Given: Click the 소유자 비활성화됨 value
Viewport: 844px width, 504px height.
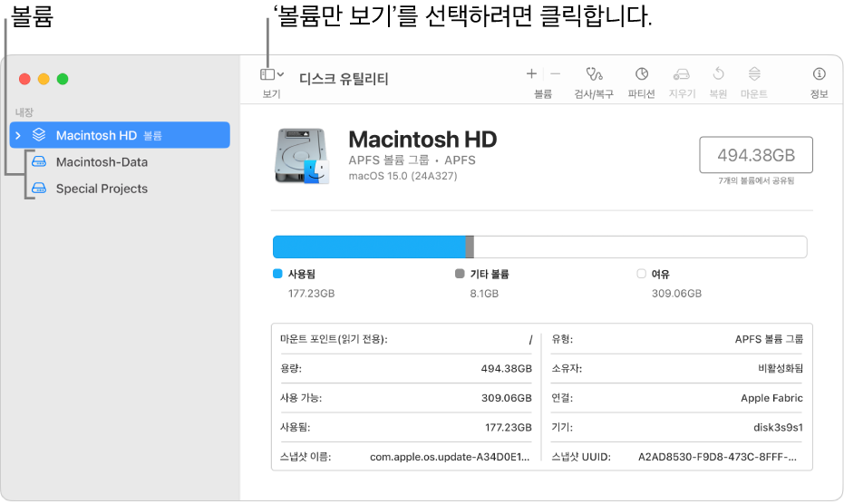Looking at the screenshot, I should (x=780, y=368).
